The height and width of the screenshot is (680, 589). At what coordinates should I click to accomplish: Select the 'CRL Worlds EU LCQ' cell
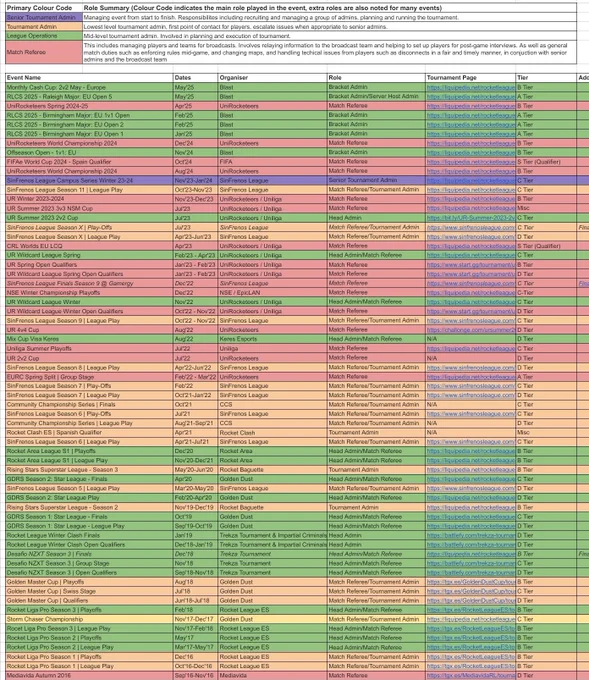(89, 246)
